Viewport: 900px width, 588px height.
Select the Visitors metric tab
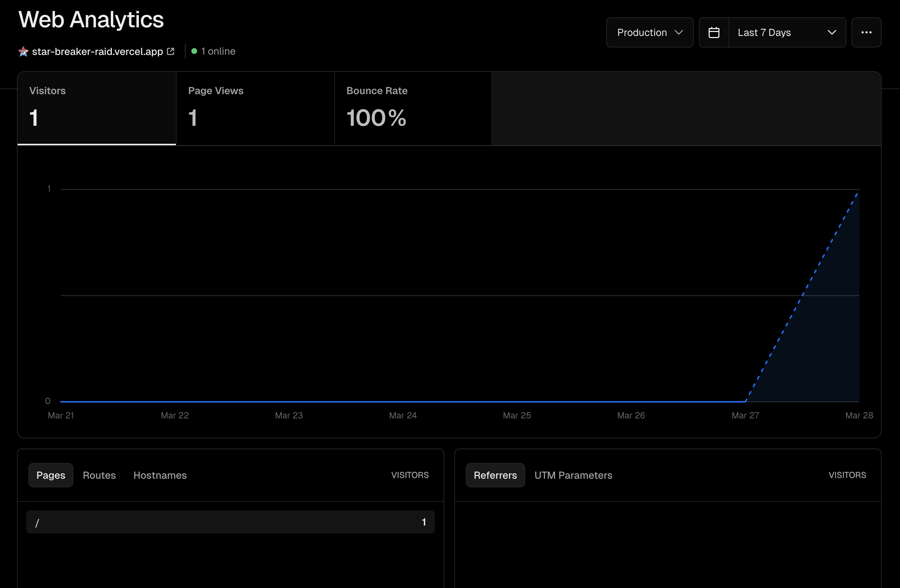coord(97,108)
